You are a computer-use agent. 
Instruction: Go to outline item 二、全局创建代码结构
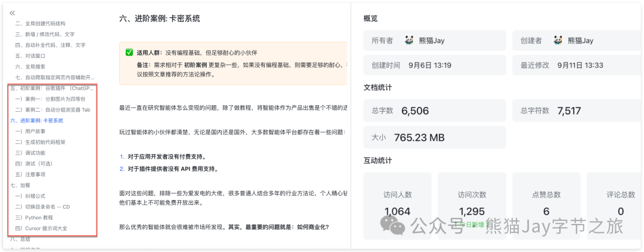41,23
